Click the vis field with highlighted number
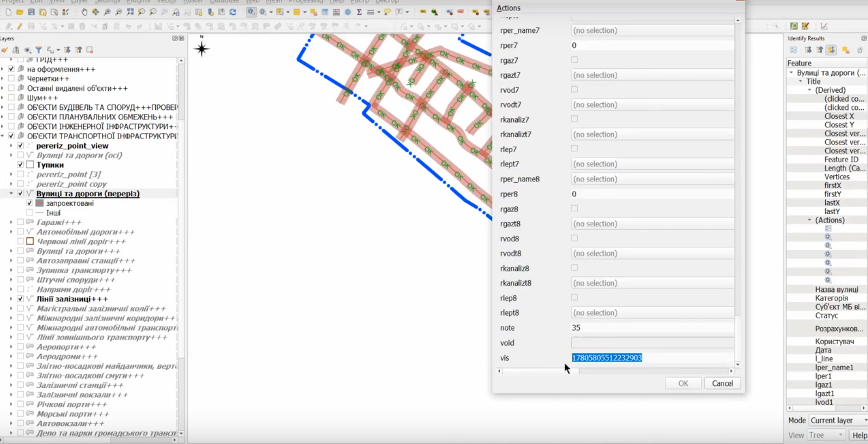Screen dimensions: 868x444 tap(653, 358)
